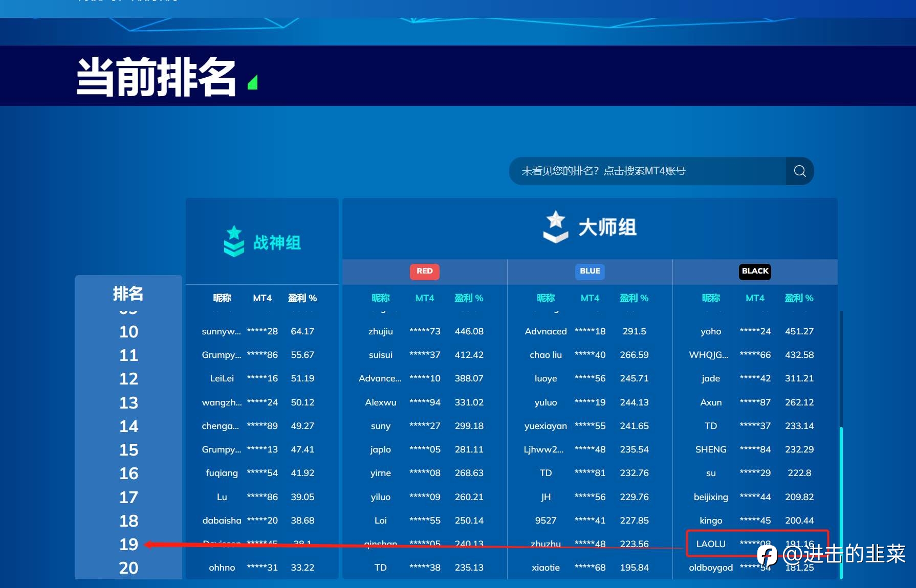The height and width of the screenshot is (588, 916).
Task: Click the 当前排名 page title
Action: [156, 77]
